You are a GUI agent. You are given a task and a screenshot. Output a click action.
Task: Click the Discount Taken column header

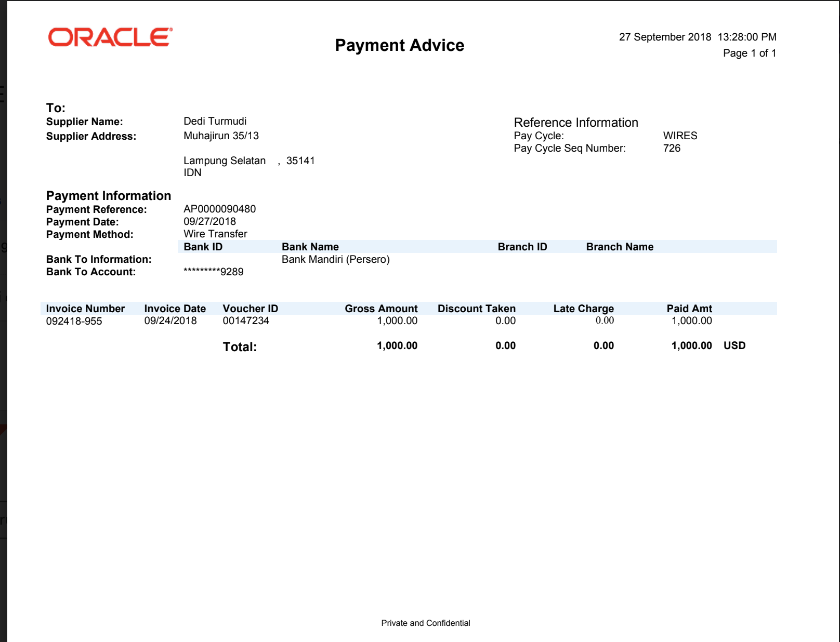pyautogui.click(x=477, y=309)
